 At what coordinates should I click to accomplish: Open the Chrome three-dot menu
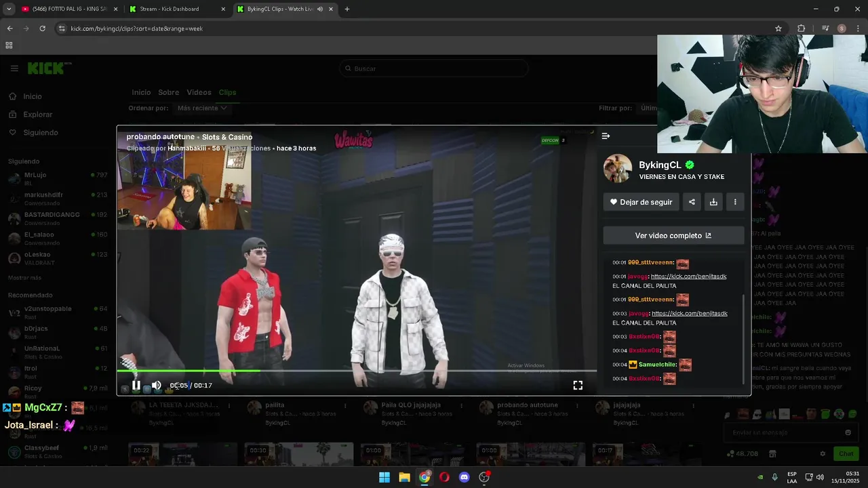point(857,28)
